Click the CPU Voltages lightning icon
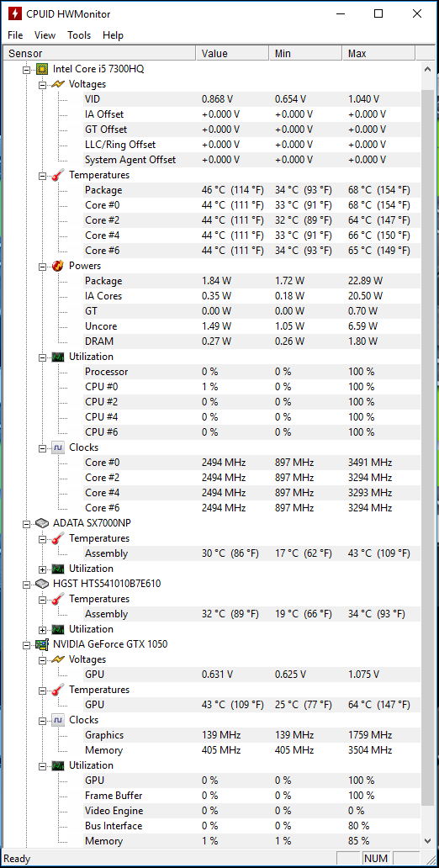Viewport: 439px width, 868px height. coord(58,84)
